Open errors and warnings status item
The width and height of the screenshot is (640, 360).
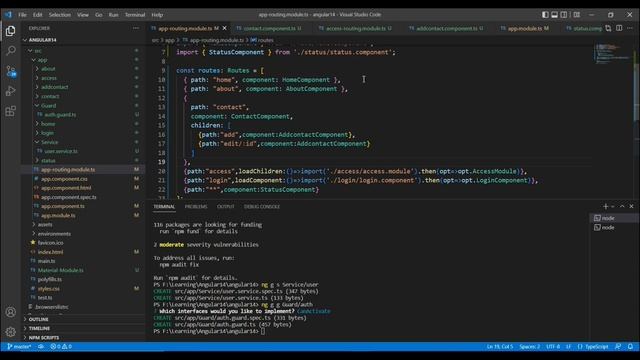[61, 347]
